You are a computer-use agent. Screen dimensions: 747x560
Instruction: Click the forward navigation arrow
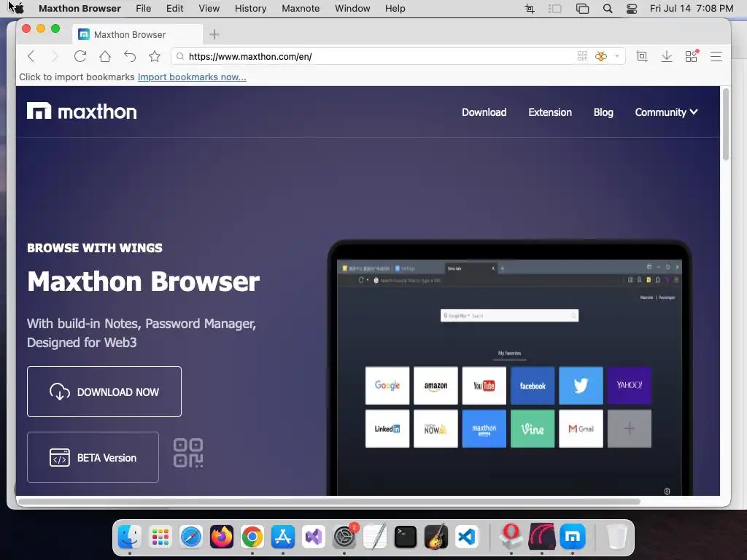tap(55, 57)
